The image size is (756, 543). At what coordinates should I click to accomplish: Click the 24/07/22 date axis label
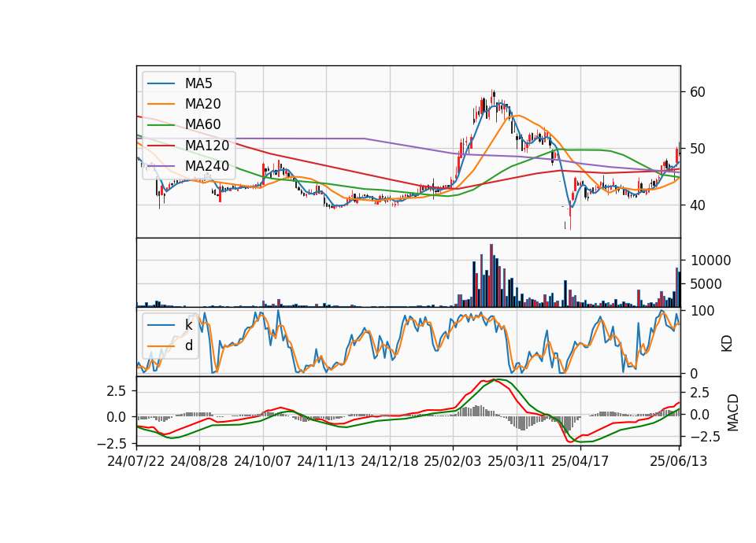pos(136,461)
